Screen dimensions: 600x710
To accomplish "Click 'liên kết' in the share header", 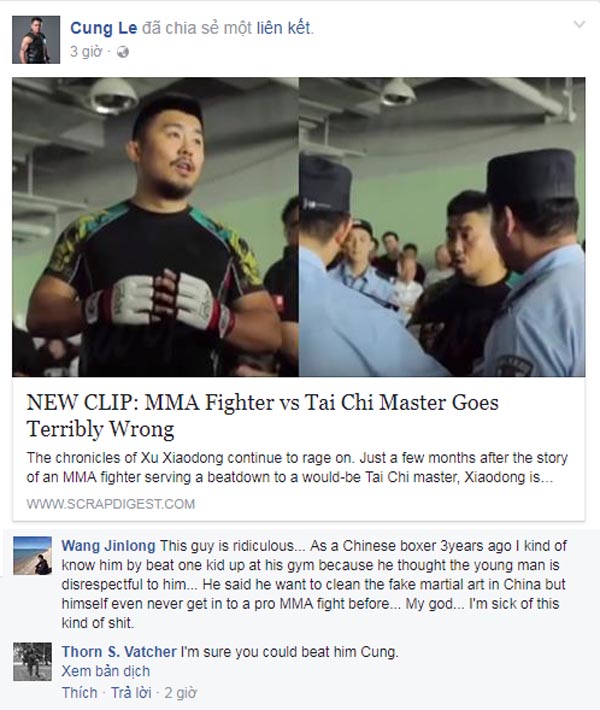I will coord(284,28).
